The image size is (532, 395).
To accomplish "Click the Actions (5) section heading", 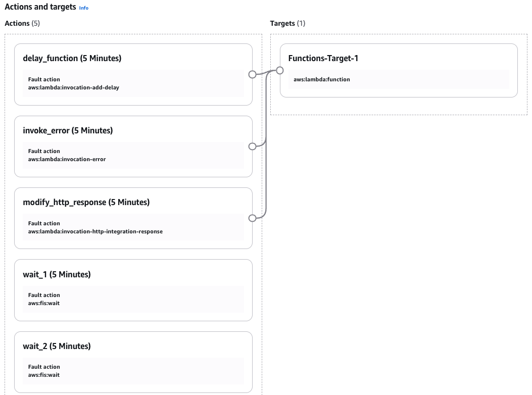I will click(22, 23).
